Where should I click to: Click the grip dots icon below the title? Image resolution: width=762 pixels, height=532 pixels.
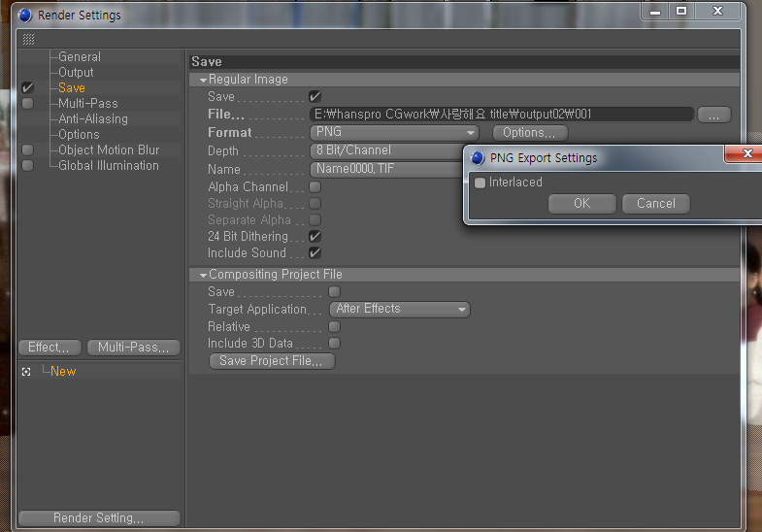pyautogui.click(x=29, y=40)
